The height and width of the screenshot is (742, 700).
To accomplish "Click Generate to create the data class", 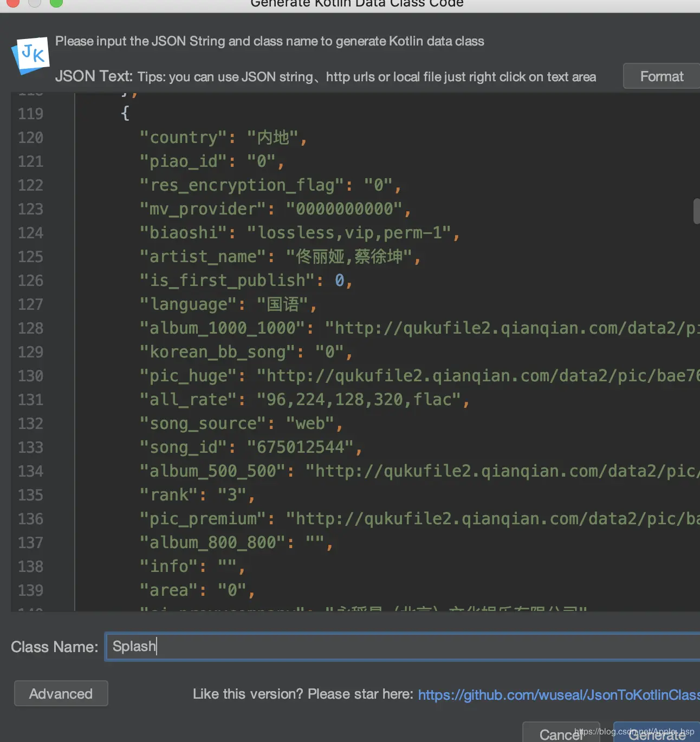I will [x=657, y=734].
